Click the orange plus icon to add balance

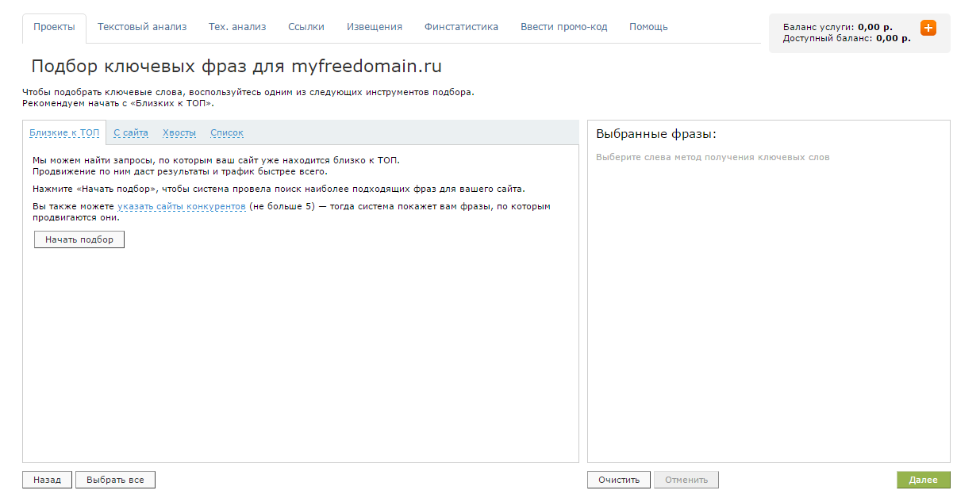pyautogui.click(x=928, y=28)
